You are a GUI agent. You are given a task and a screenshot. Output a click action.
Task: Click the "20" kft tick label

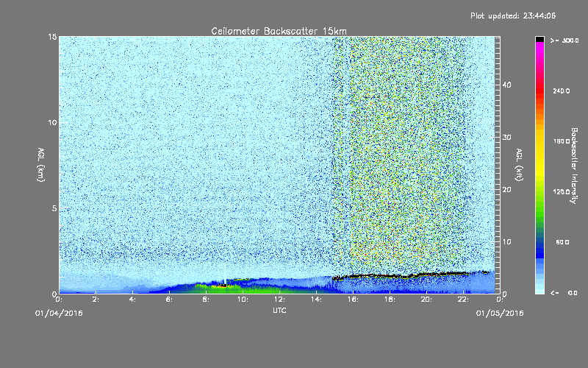[506, 190]
